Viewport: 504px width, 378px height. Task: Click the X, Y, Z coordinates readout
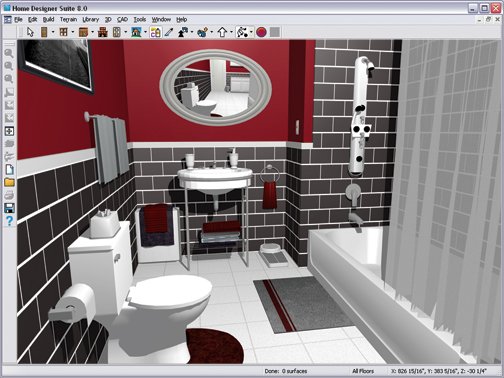[x=438, y=371]
